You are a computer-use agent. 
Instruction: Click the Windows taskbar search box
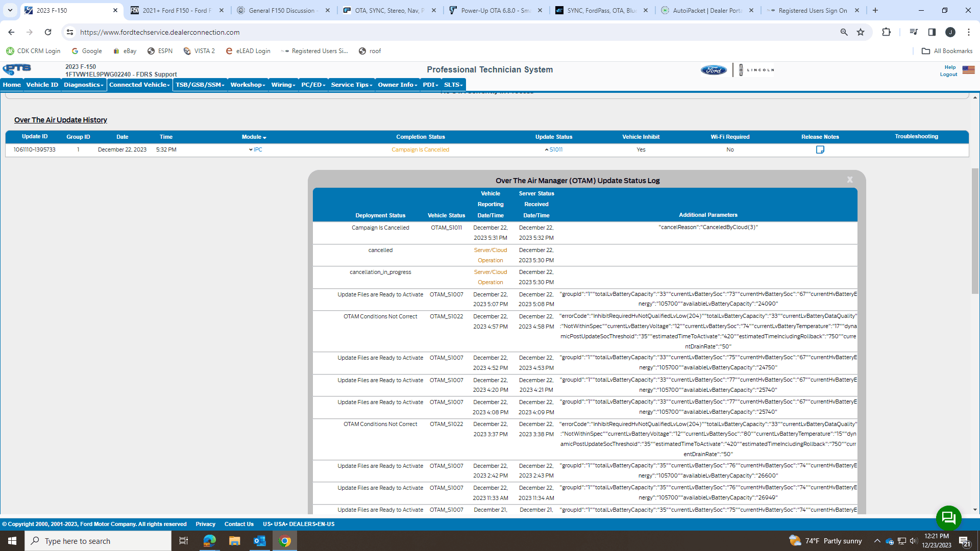(98, 541)
